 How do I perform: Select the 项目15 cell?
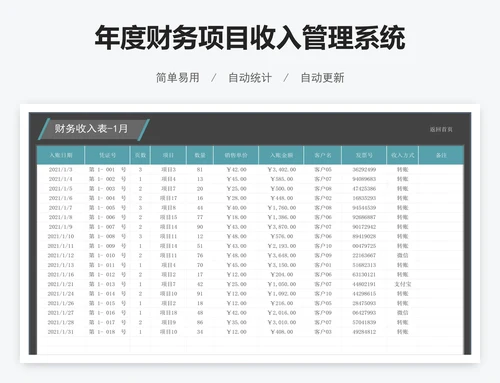tap(168, 217)
